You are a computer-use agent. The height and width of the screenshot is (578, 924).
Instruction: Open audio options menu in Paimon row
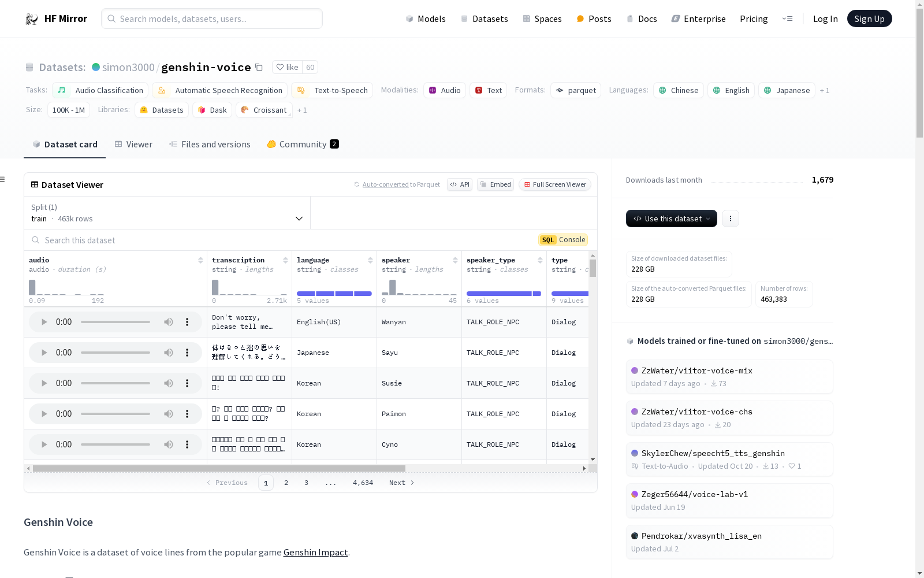coord(187,414)
